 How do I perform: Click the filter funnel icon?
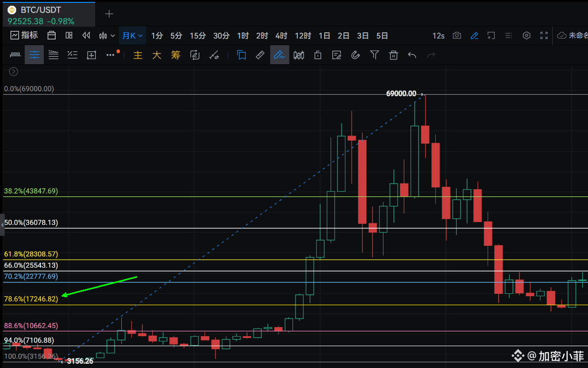click(374, 55)
